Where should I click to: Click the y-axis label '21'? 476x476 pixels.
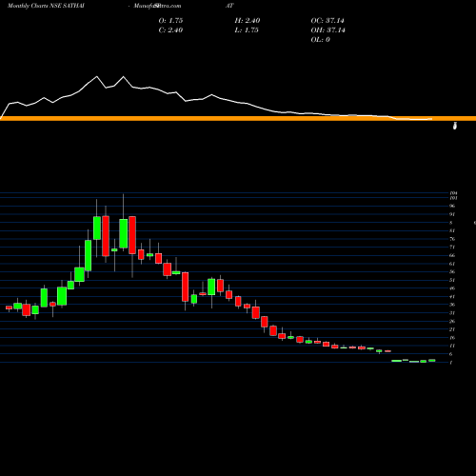pos(452,329)
